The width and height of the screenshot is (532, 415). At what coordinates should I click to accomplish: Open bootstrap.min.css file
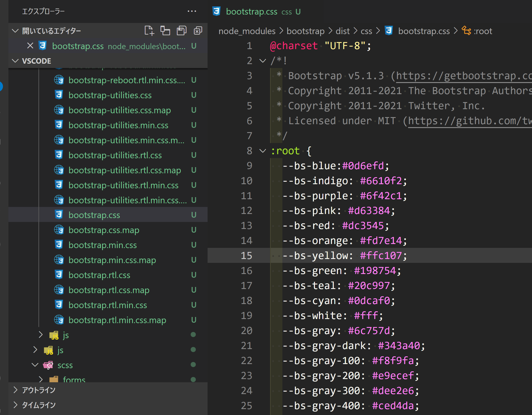pos(103,245)
